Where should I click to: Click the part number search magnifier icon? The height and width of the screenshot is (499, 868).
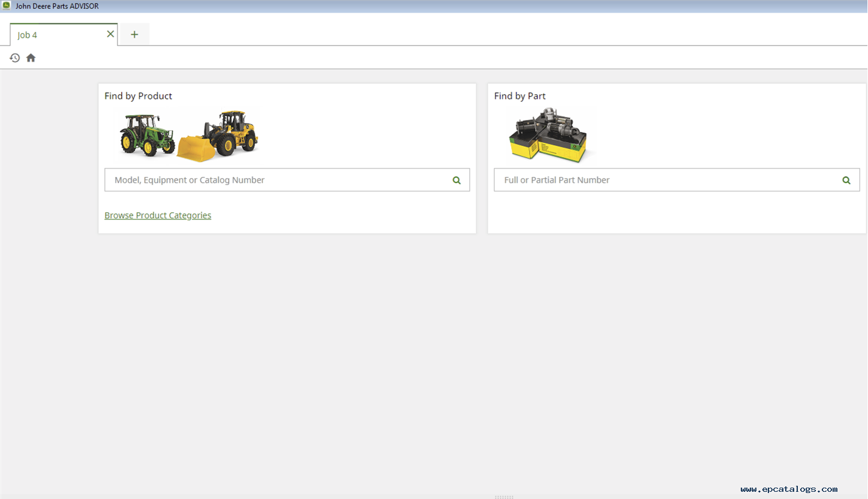[x=846, y=180]
